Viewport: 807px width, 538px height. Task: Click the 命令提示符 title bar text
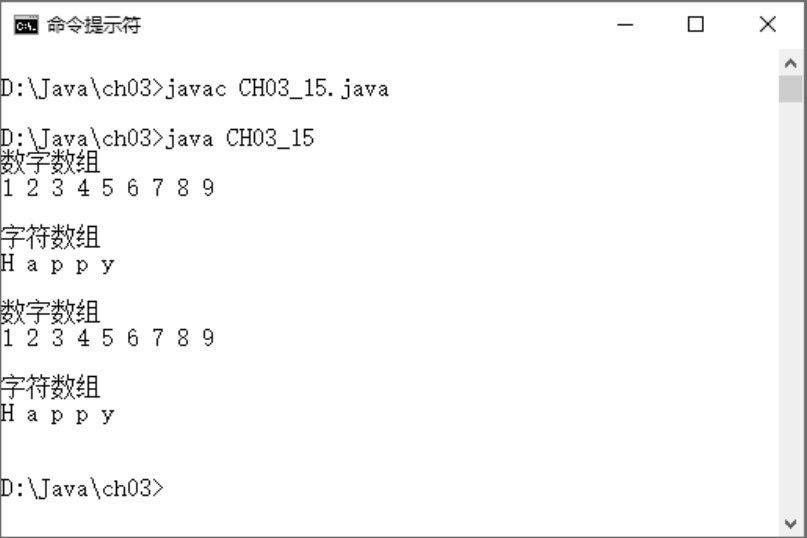coord(94,25)
